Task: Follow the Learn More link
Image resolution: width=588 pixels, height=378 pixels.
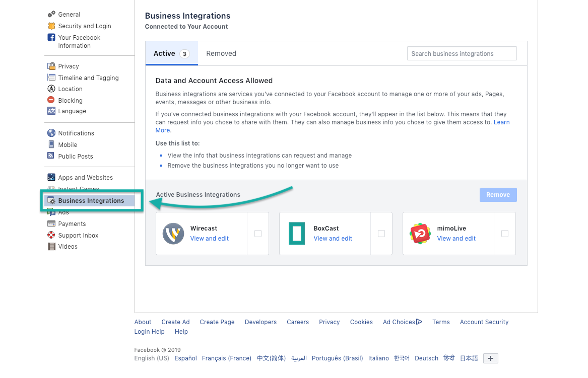Action: click(501, 122)
